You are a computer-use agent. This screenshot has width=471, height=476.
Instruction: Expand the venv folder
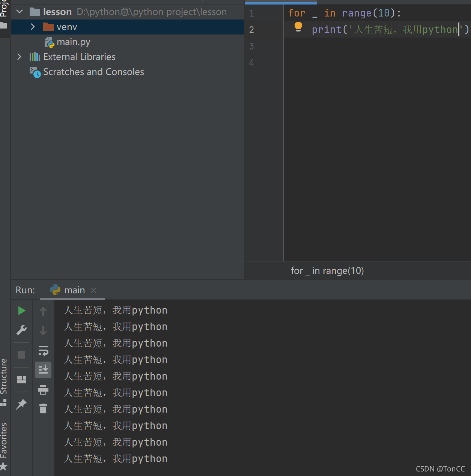pyautogui.click(x=33, y=27)
